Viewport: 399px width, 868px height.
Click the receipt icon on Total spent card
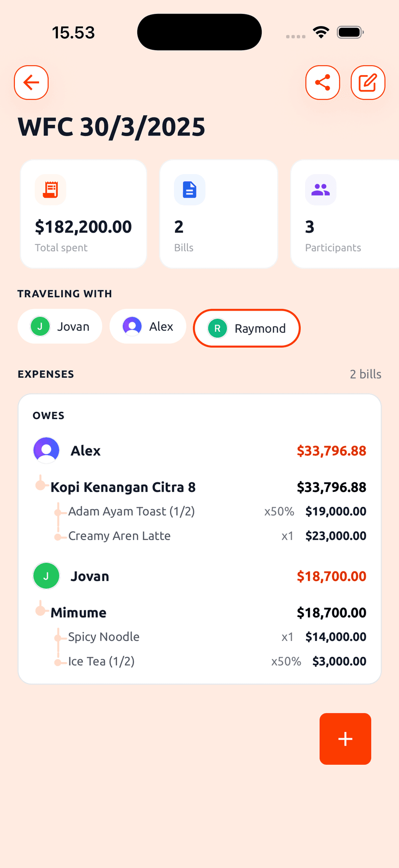pos(50,190)
